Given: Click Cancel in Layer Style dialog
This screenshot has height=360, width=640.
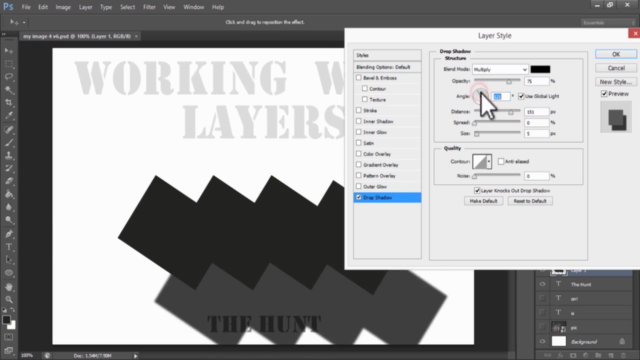Looking at the screenshot, I should tap(616, 68).
